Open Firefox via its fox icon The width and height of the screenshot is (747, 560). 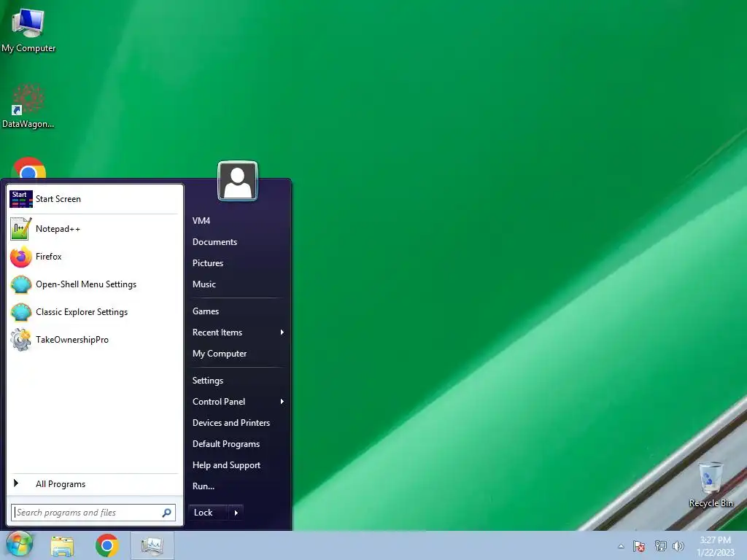[x=21, y=257]
